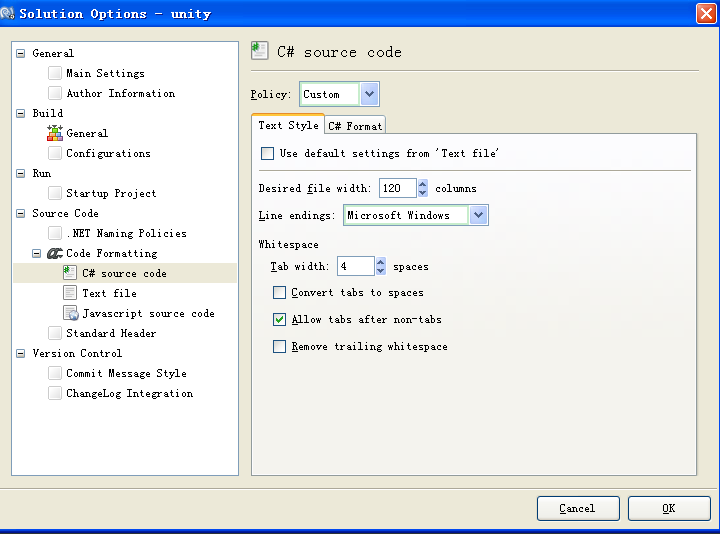This screenshot has width=720, height=534.
Task: Select Text file under Code Formatting
Action: click(x=109, y=293)
